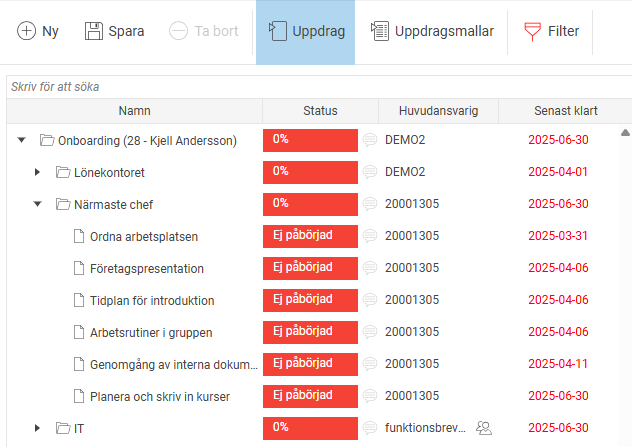Expand the Lönekontoret folder

[x=38, y=173]
